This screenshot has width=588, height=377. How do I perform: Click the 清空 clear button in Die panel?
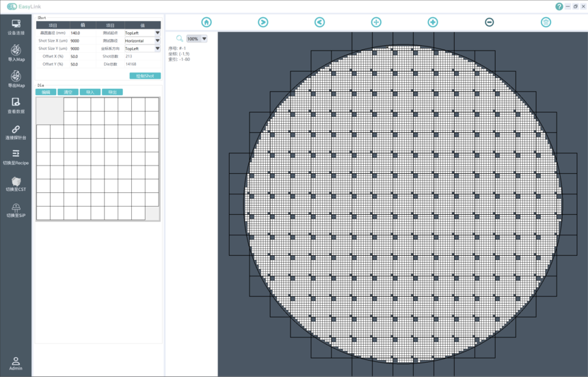pos(68,92)
